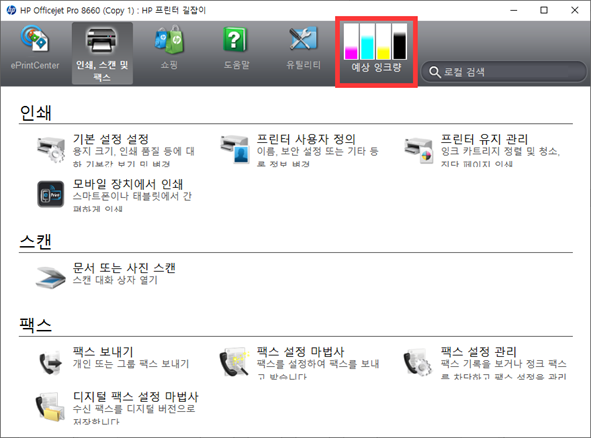
Task: Click the 프린터 유지 관리 icon
Action: [x=419, y=150]
